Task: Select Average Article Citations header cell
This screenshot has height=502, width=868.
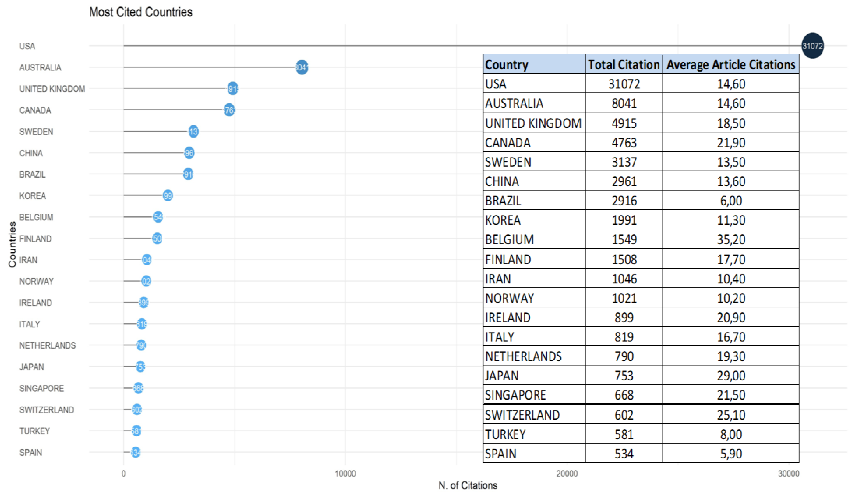Action: (731, 64)
